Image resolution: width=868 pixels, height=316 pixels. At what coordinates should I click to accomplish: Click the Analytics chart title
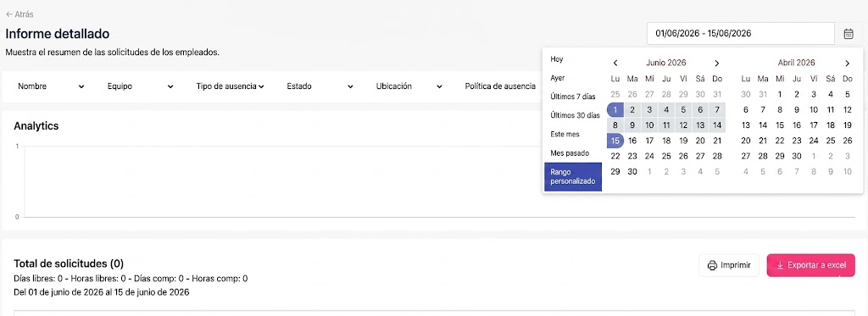click(36, 126)
